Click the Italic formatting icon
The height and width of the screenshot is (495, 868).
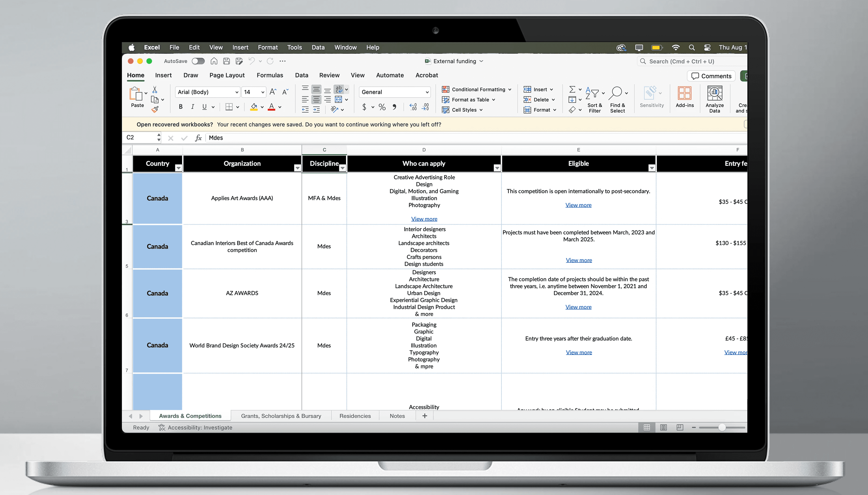point(192,107)
